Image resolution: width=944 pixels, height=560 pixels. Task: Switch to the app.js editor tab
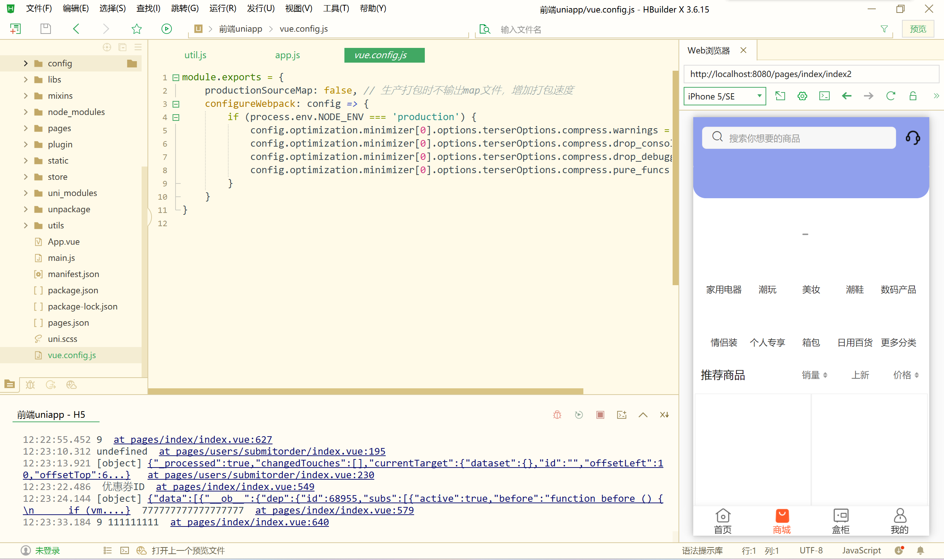point(287,55)
